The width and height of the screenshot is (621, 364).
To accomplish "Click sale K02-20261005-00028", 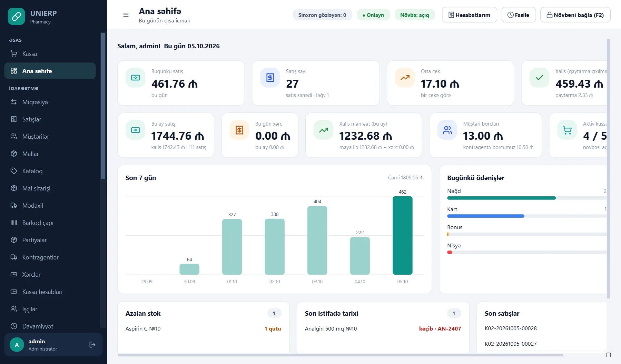I will [511, 328].
